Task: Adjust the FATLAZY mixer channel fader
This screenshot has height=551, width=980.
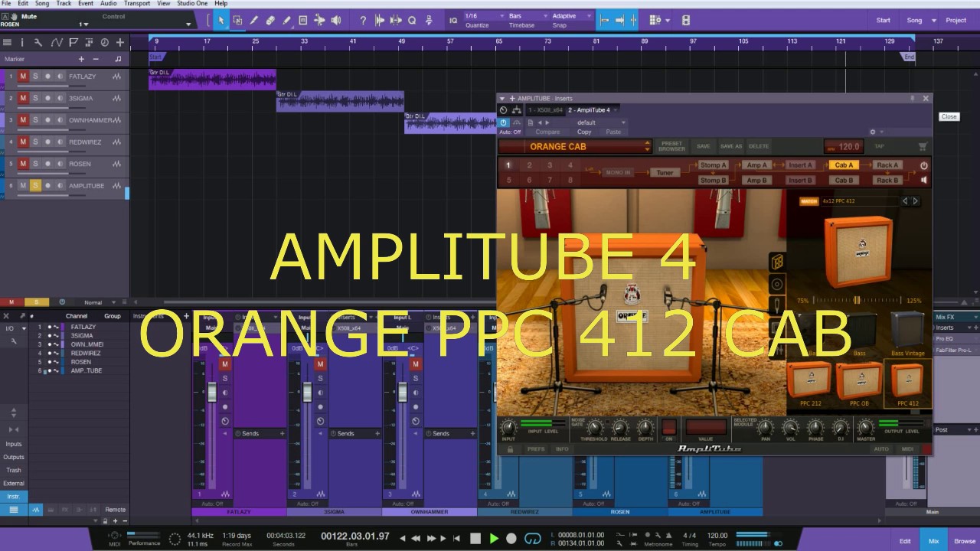Action: [x=212, y=392]
